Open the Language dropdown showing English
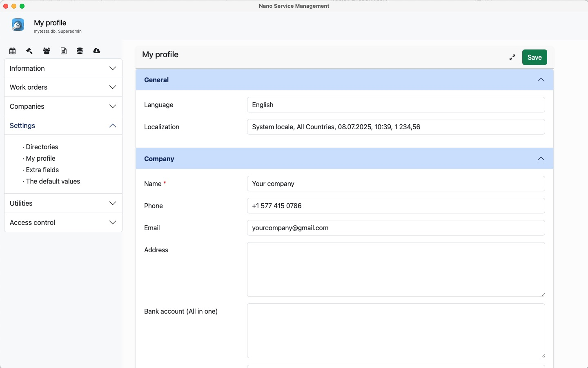Screen dimensions: 588x368 point(396,105)
